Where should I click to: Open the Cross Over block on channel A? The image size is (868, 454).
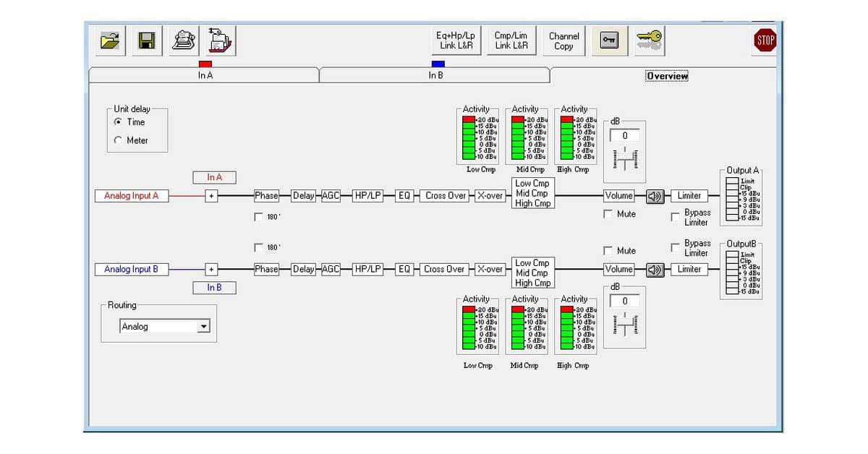tap(446, 196)
